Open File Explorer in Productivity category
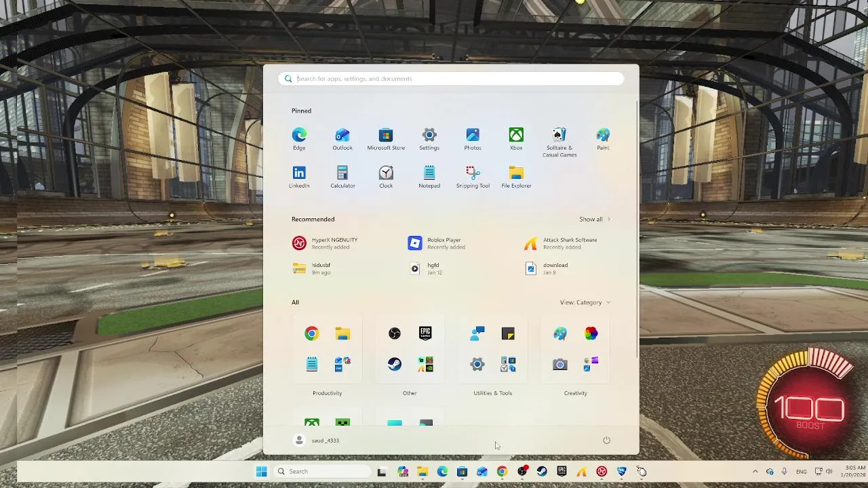Image resolution: width=868 pixels, height=488 pixels. 342,333
